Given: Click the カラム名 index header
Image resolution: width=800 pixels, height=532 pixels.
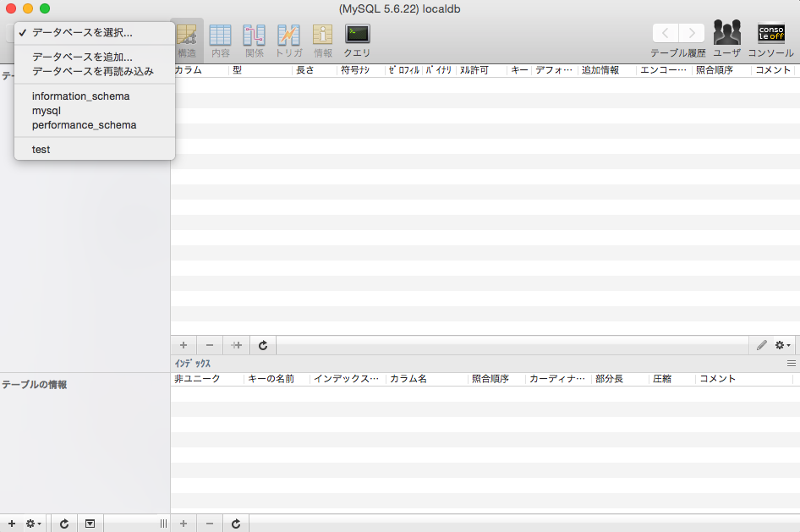Looking at the screenshot, I should coord(427,379).
